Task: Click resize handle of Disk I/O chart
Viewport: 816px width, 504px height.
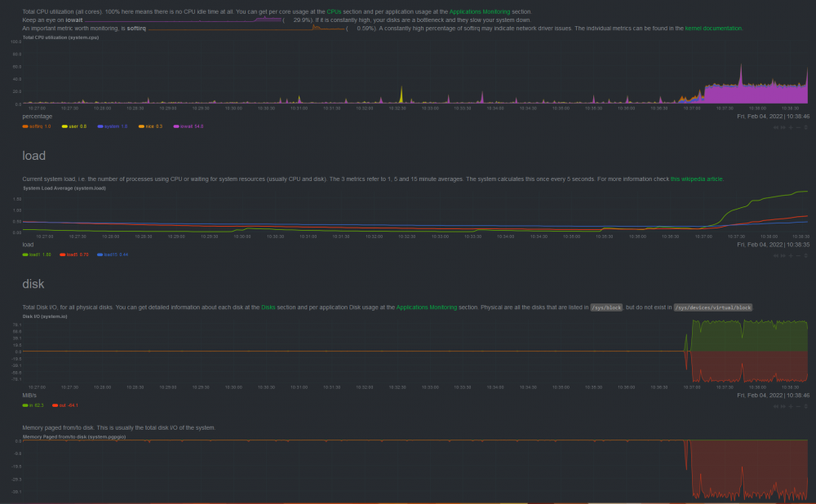Action: pos(805,406)
